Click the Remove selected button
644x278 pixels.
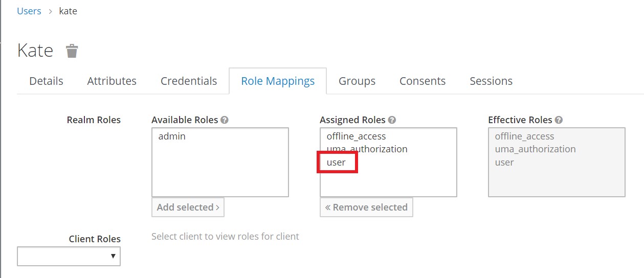pyautogui.click(x=366, y=207)
